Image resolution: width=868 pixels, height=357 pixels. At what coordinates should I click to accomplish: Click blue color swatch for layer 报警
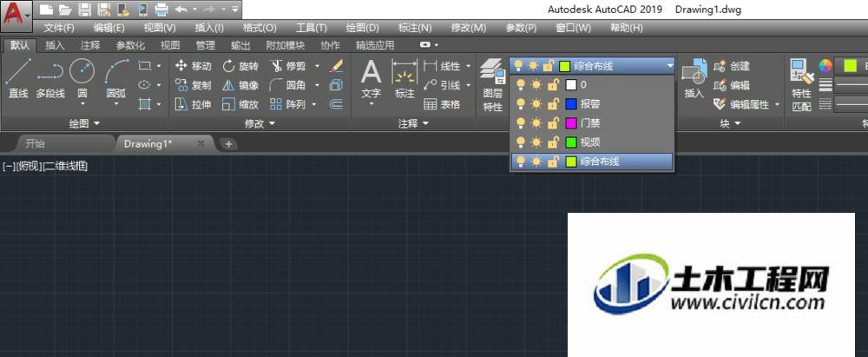coord(571,103)
